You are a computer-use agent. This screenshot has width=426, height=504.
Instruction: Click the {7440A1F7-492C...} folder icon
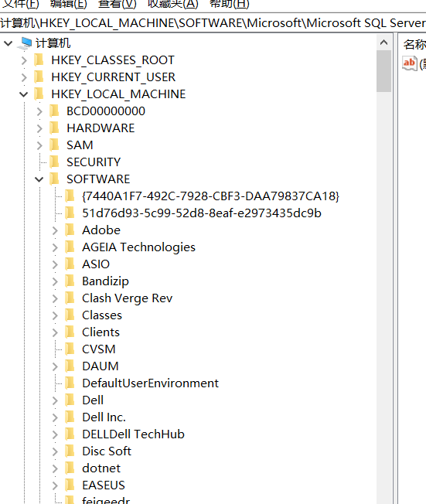[x=70, y=196]
